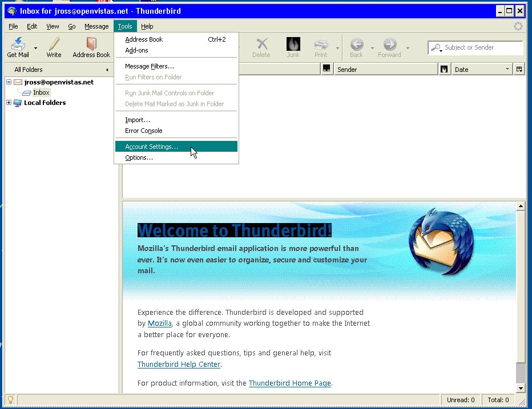Sort by junk status column icon
Screen dimensions: 532x409
pos(444,69)
